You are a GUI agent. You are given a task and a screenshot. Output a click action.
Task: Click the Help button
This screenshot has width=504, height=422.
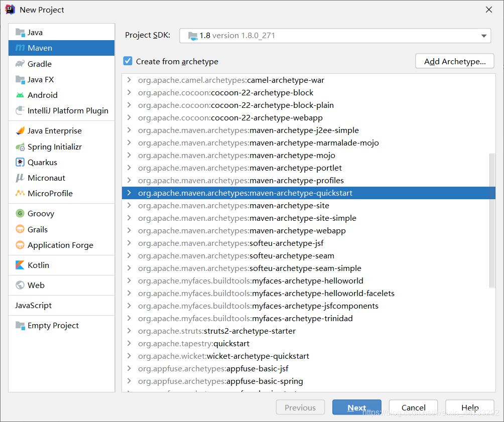pyautogui.click(x=469, y=407)
